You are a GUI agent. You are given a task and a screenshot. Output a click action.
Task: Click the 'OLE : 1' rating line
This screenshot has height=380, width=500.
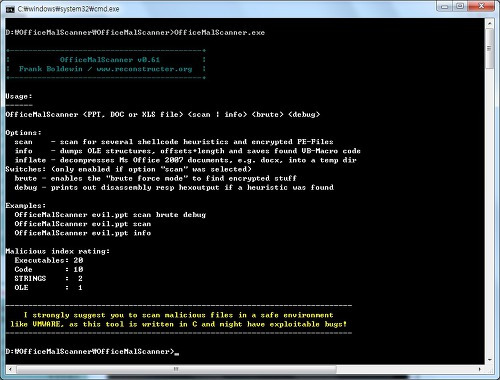click(49, 287)
